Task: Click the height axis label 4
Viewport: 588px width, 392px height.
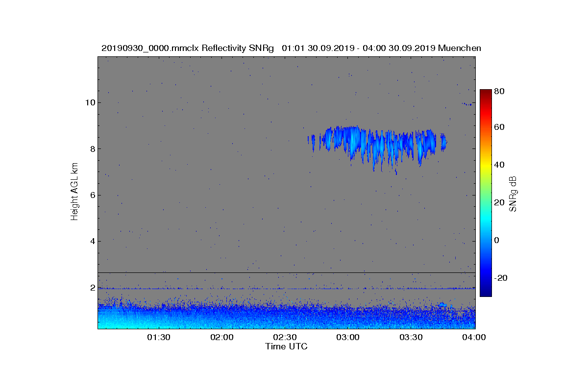Action: 92,241
